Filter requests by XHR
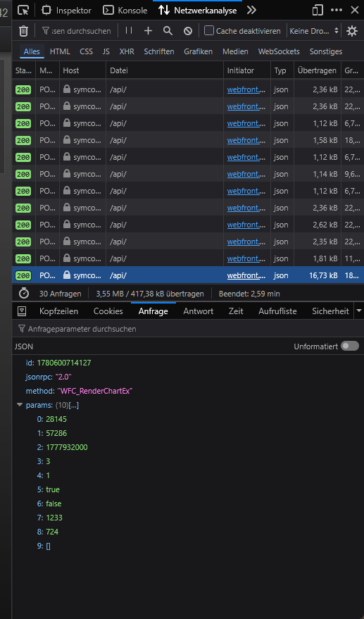 pos(127,51)
